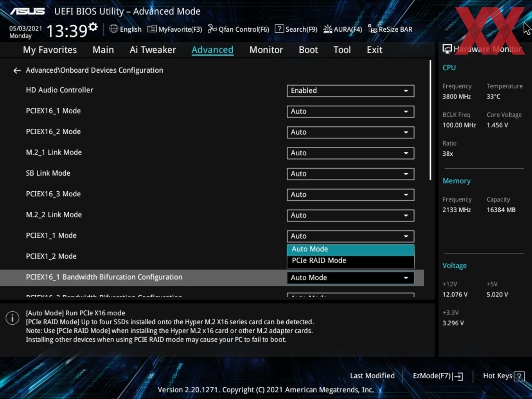This screenshot has width=532, height=399.
Task: Open the Monitor tab
Action: (266, 50)
